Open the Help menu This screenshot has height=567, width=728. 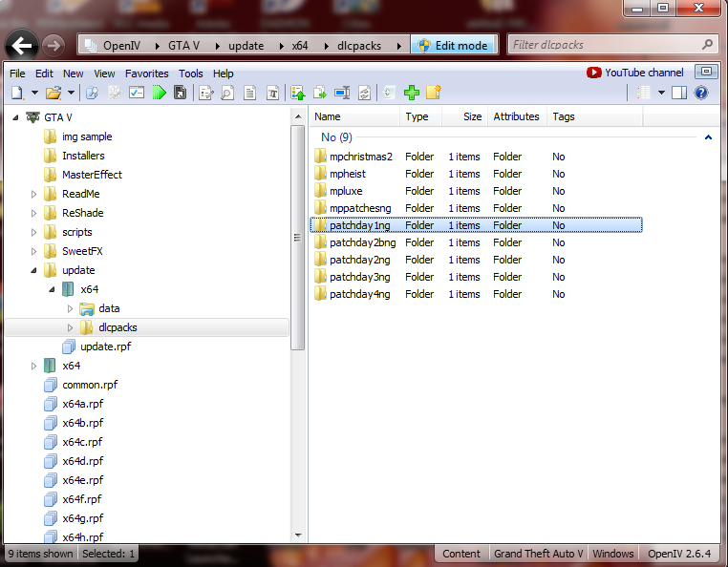(224, 73)
